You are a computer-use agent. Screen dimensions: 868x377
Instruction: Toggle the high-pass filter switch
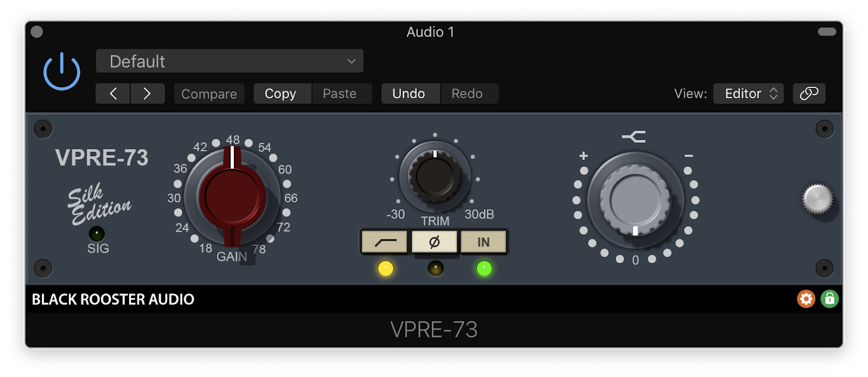tap(385, 242)
